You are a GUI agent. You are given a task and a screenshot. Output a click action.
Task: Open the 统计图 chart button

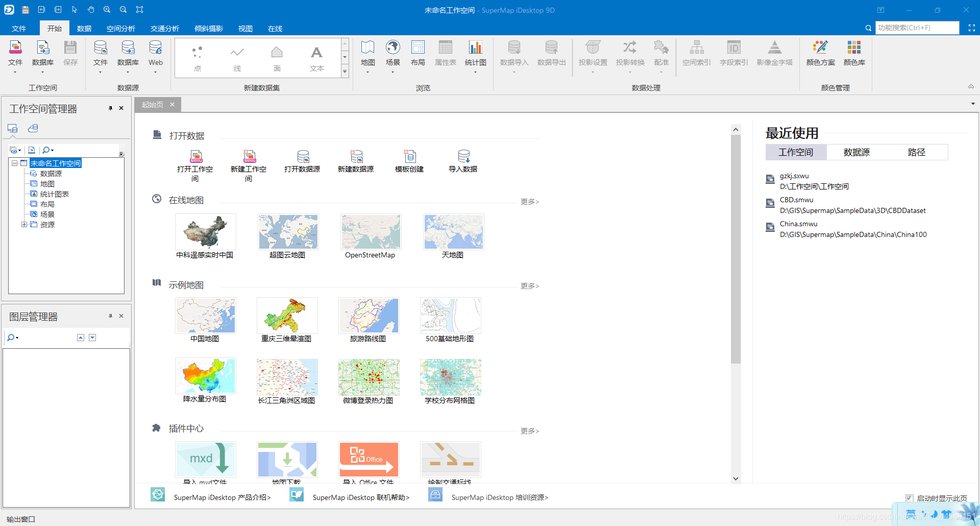(x=475, y=53)
